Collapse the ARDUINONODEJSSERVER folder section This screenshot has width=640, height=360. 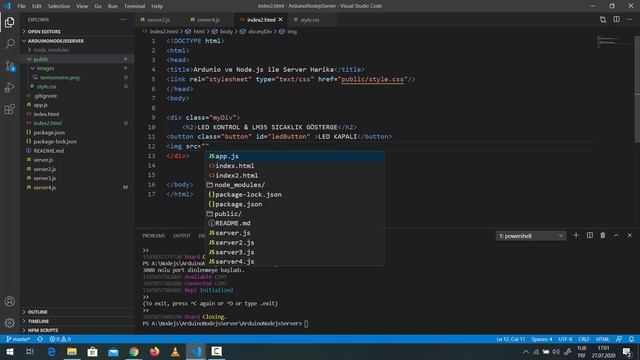pyautogui.click(x=56, y=41)
